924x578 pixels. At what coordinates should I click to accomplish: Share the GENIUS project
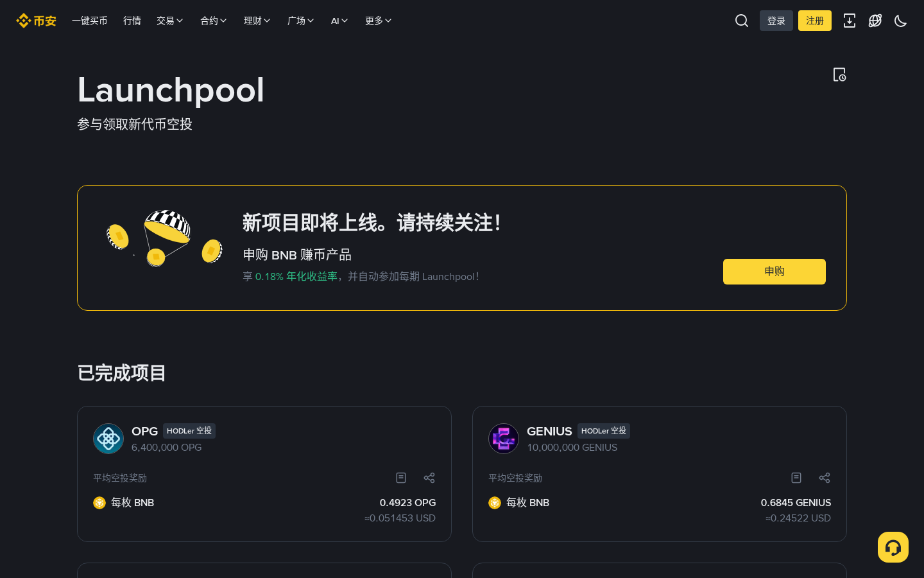tap(825, 478)
